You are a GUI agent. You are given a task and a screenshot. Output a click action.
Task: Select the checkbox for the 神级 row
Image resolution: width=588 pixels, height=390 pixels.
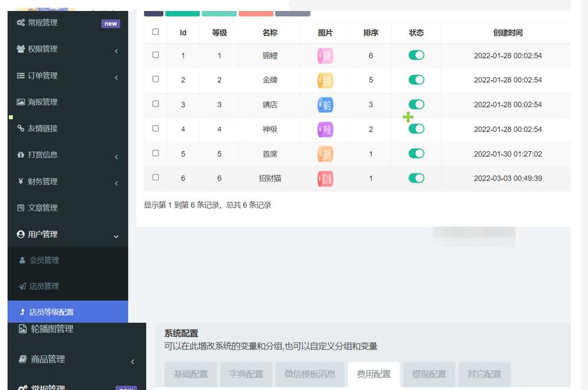(156, 128)
